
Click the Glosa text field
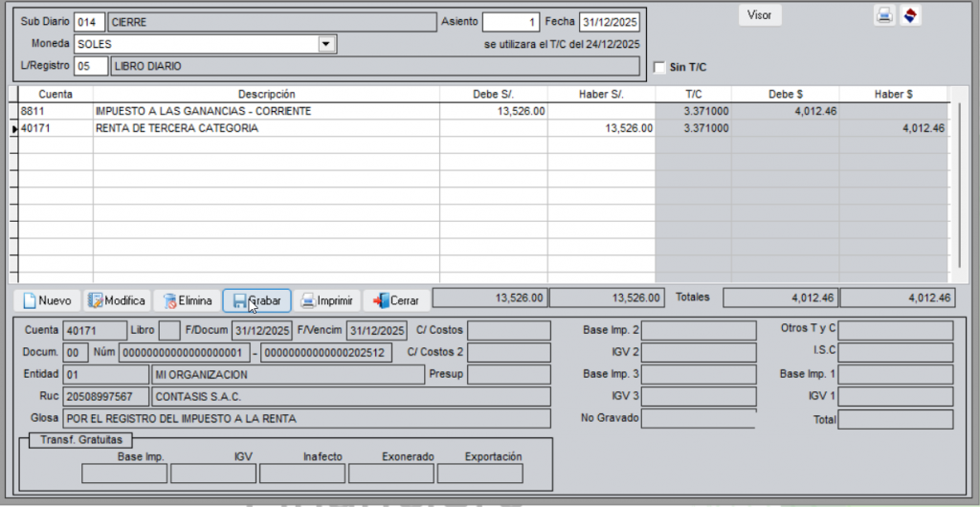pyautogui.click(x=306, y=418)
